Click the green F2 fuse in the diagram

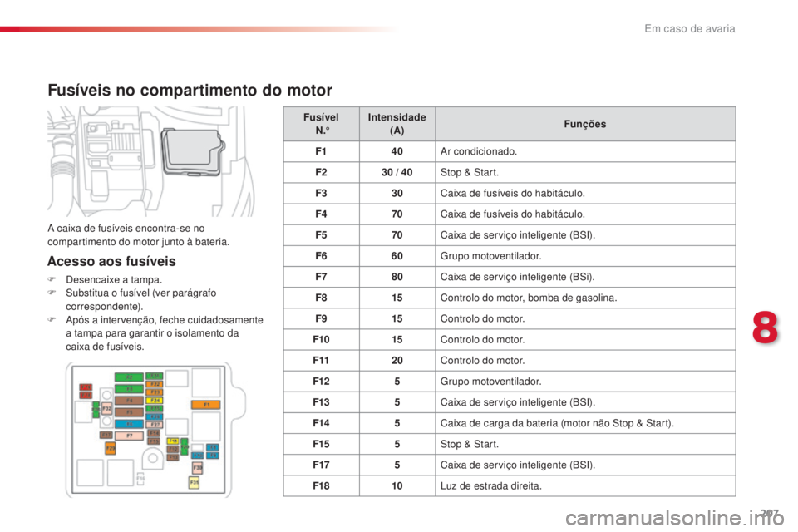(130, 377)
